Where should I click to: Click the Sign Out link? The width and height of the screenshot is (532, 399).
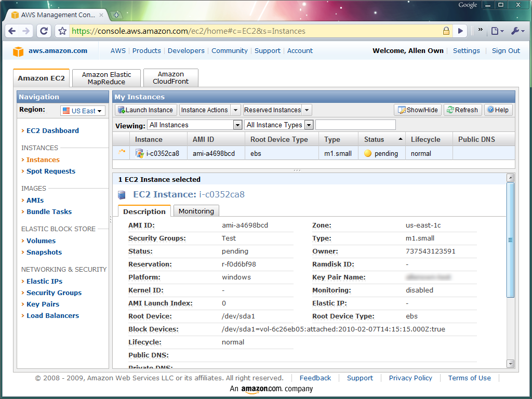tap(506, 50)
